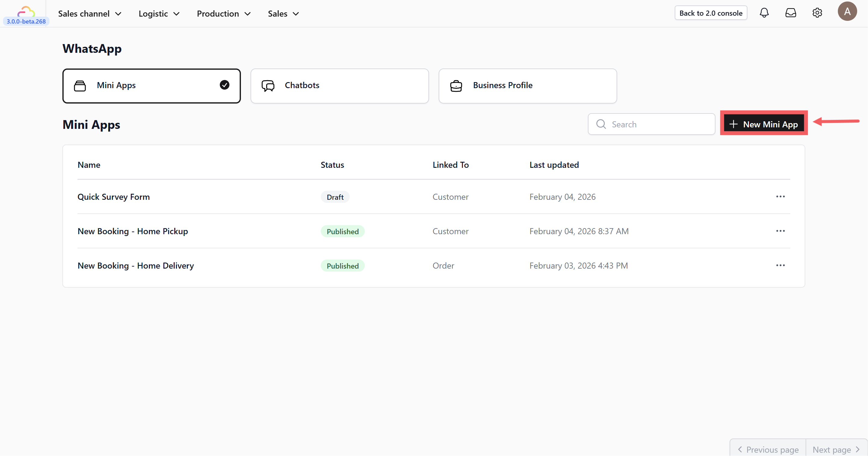Screen dimensions: 868x456
Task: Expand the Sales menu
Action: (x=283, y=14)
